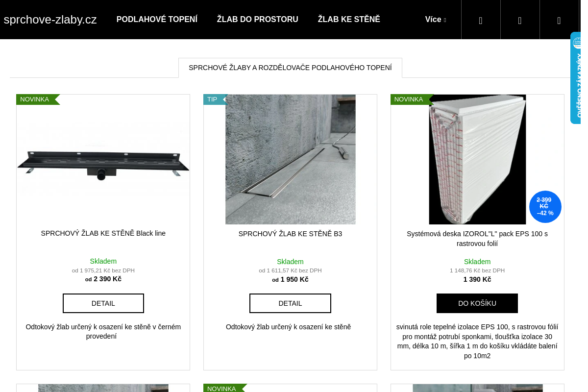Screen dimensions: 588x392
Task: Click the blue −42 % discount badge
Action: [545, 207]
